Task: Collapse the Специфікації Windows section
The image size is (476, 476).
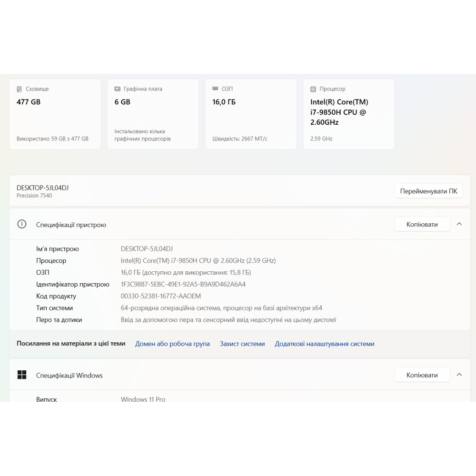Action: [459, 375]
